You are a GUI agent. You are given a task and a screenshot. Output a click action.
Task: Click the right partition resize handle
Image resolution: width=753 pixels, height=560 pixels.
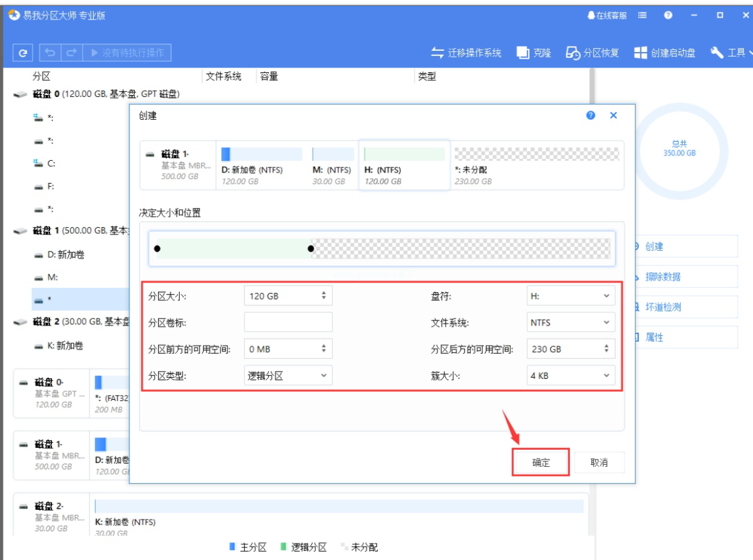click(311, 249)
